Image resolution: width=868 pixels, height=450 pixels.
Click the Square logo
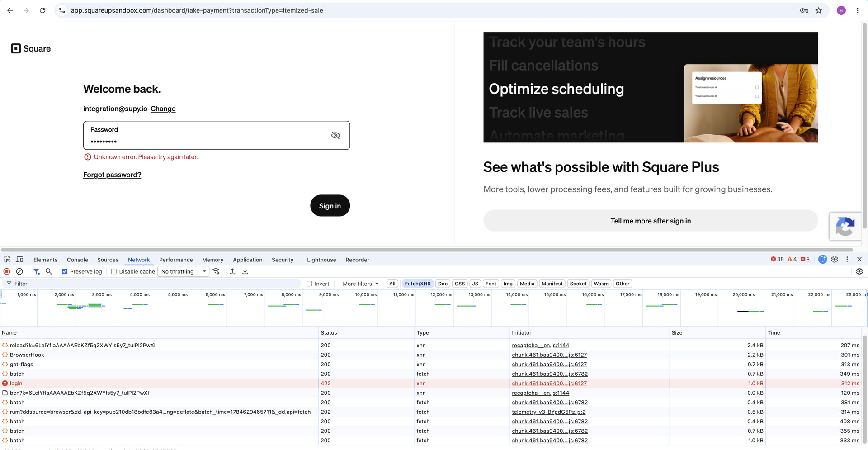point(31,48)
